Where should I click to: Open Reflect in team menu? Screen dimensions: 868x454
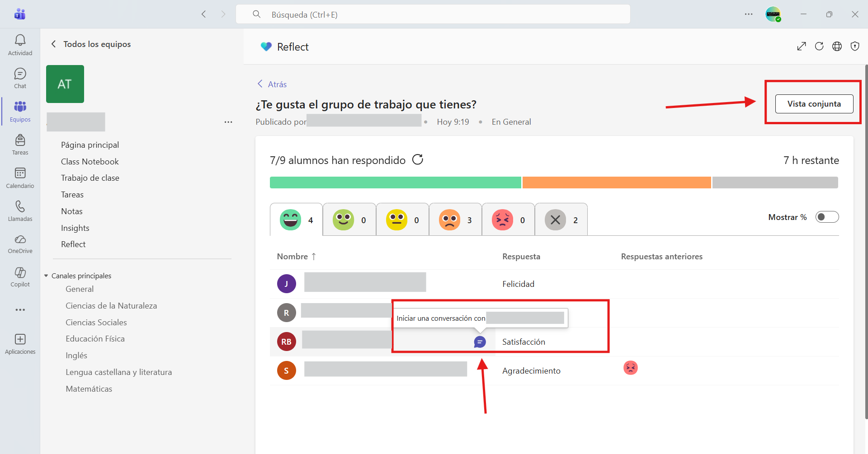point(73,244)
